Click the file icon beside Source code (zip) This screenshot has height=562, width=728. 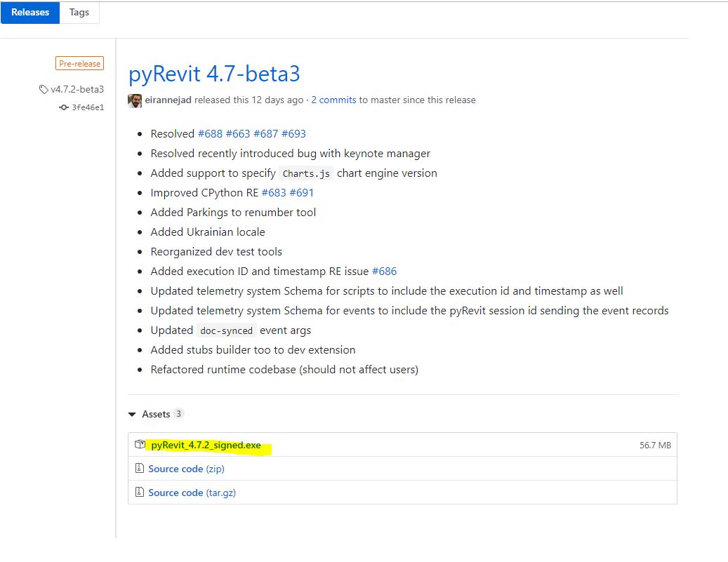(140, 468)
